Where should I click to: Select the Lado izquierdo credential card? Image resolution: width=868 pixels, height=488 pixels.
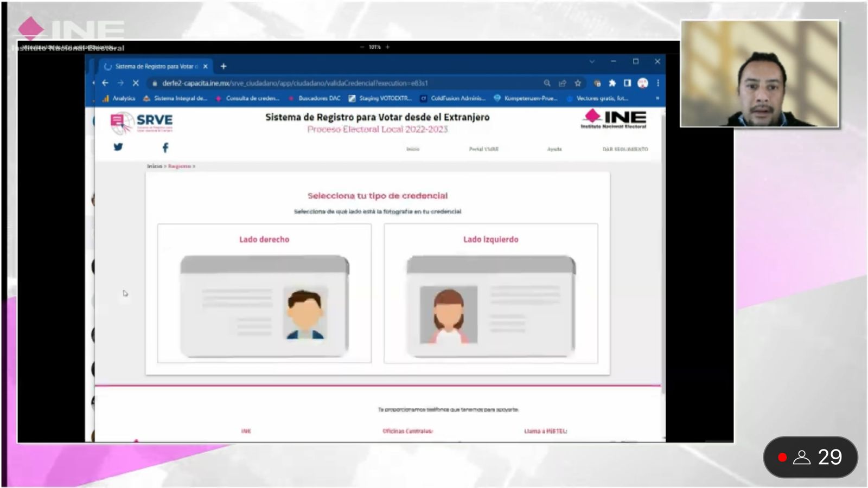coord(490,293)
